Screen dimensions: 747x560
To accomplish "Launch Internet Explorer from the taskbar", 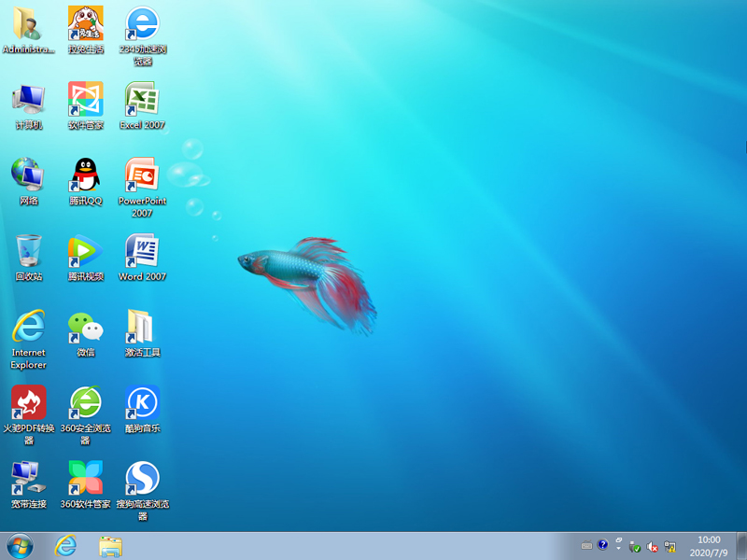I will pyautogui.click(x=65, y=546).
